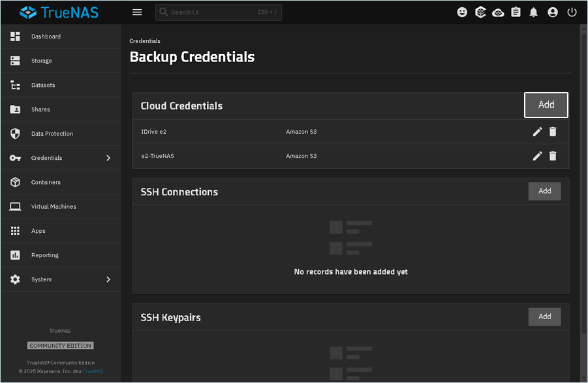Click Amazon S3 in IDrive e2 row
The width and height of the screenshot is (588, 383).
click(301, 132)
